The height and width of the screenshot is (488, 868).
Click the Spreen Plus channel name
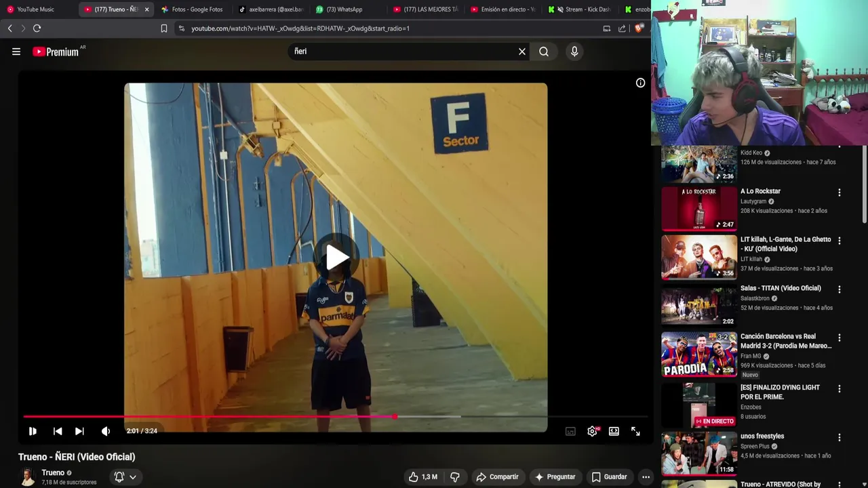[x=755, y=446]
